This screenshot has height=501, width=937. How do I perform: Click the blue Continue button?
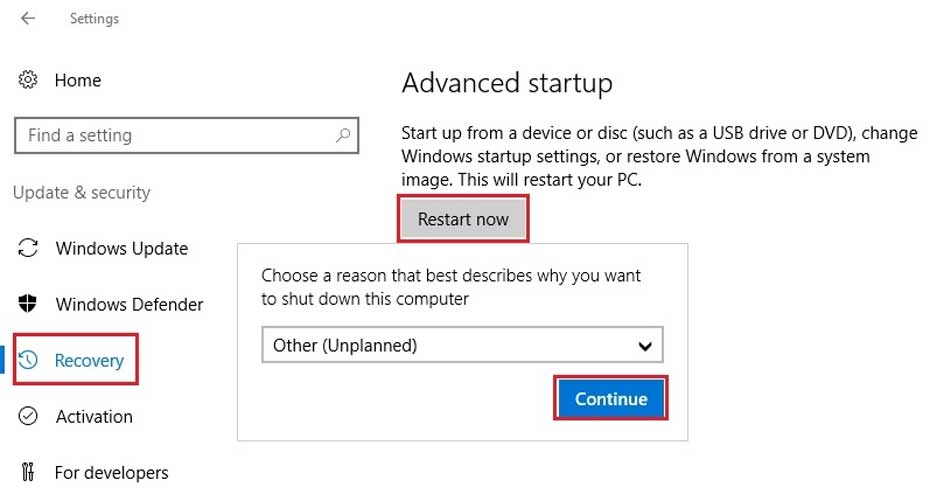point(611,398)
